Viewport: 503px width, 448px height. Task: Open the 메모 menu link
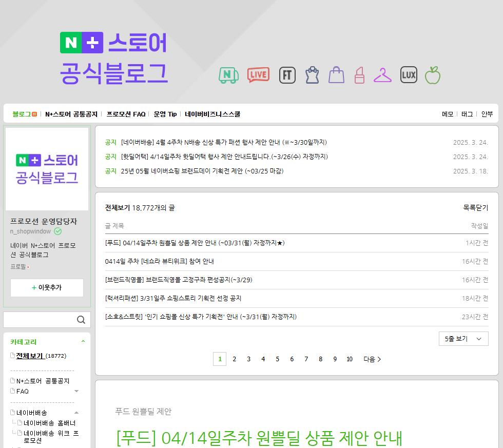click(448, 114)
